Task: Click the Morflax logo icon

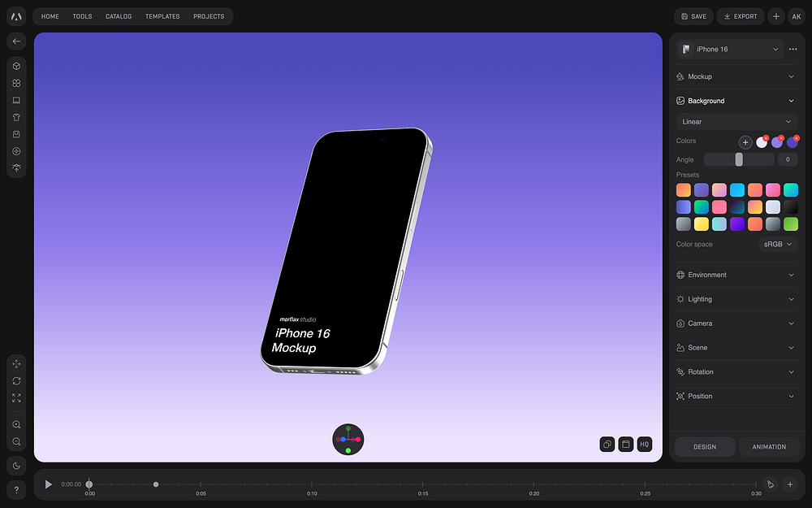Action: coord(16,16)
